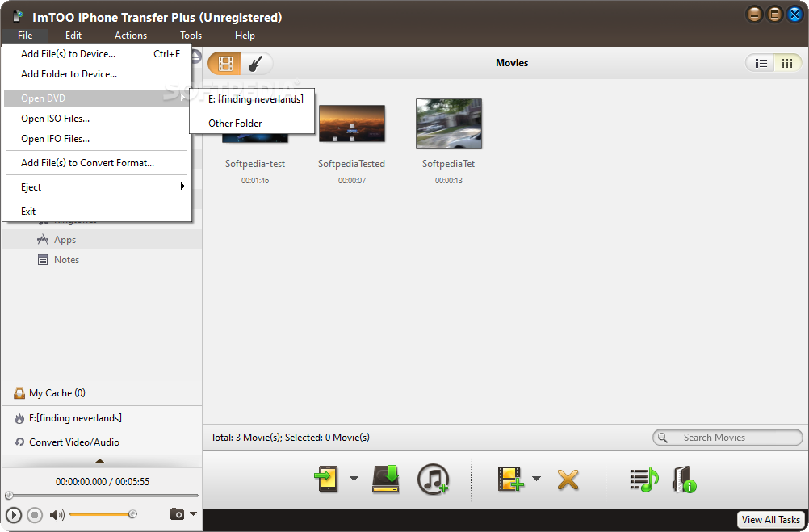Click the SoftpediaTet movie thumbnail
Image resolution: width=809 pixels, height=532 pixels.
(449, 124)
